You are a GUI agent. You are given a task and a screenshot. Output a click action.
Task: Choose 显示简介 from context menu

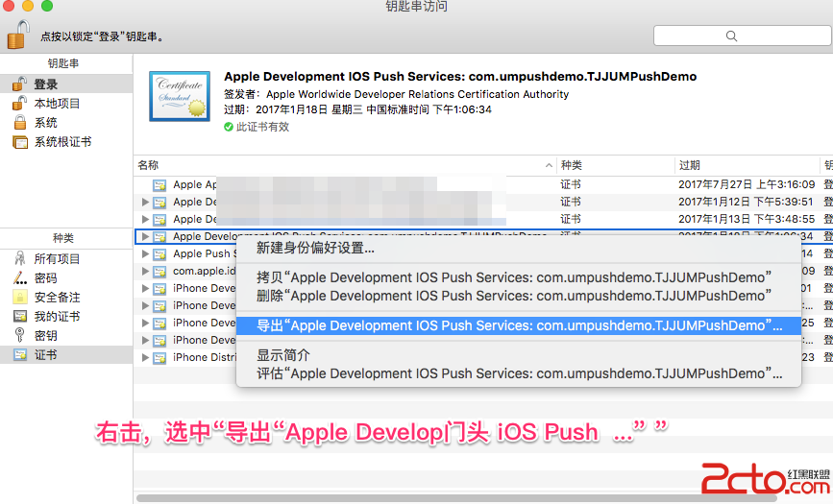(519, 355)
